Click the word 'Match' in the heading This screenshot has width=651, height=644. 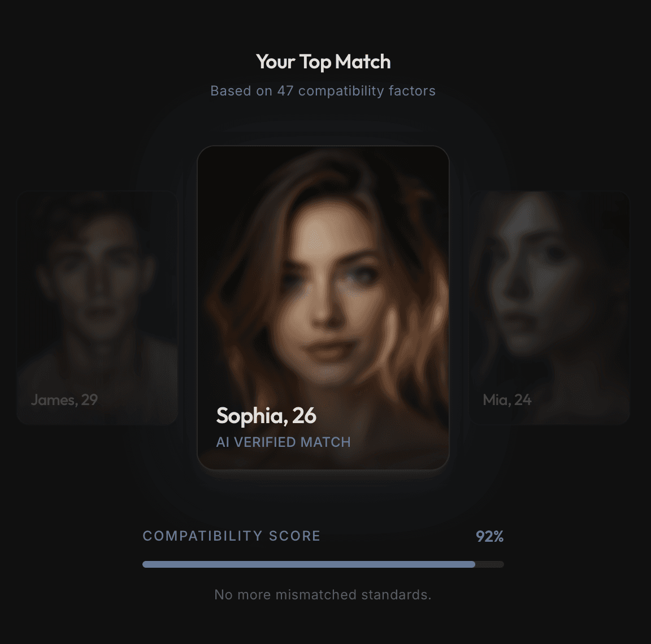(363, 62)
